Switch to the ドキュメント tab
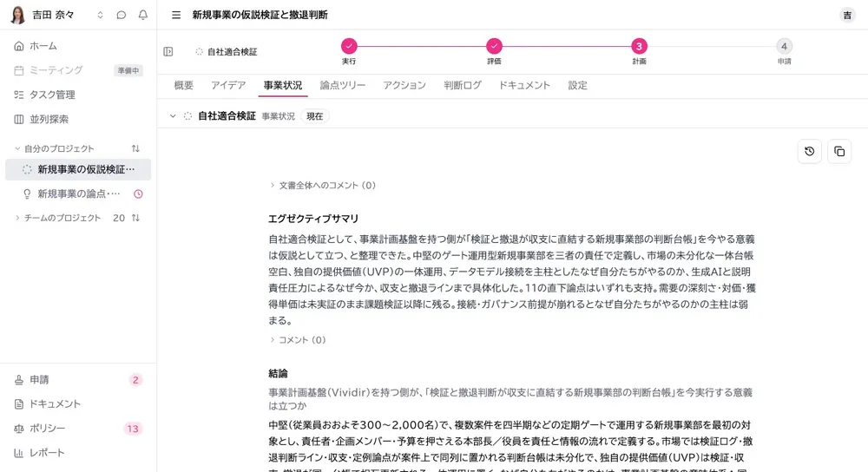Viewport: 868px width, 472px height. [x=524, y=85]
